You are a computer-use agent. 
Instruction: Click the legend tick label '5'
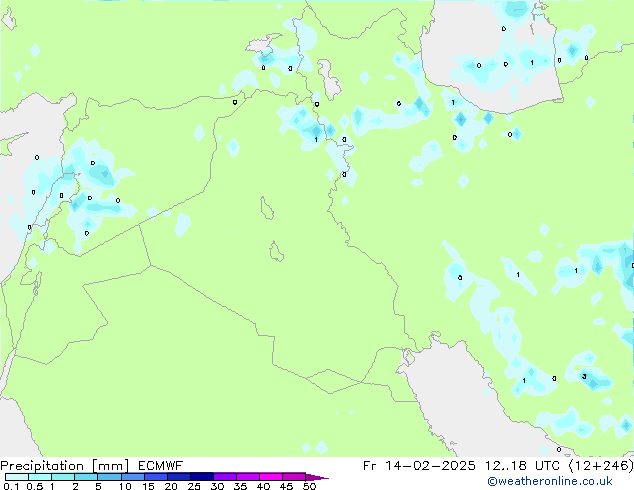pyautogui.click(x=98, y=486)
